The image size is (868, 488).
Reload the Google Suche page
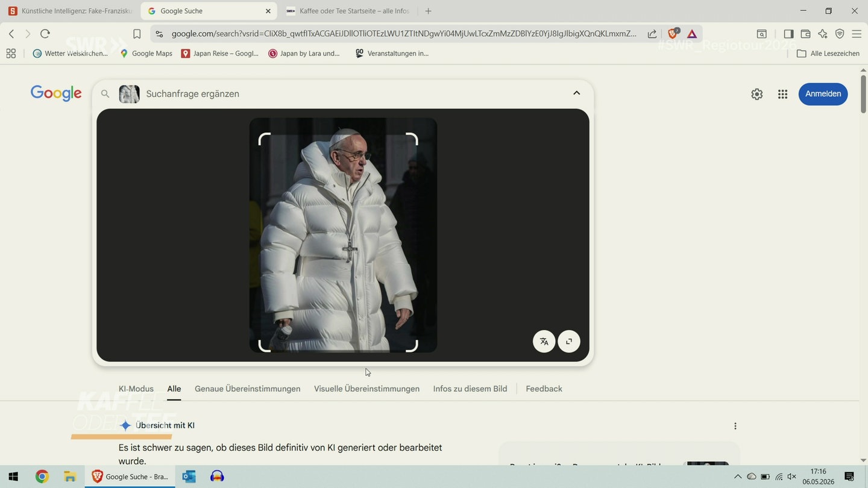[x=45, y=34]
